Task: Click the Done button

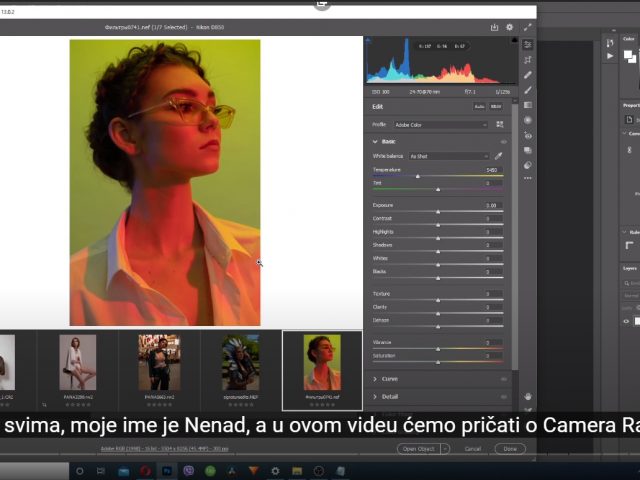Action: coord(510,449)
